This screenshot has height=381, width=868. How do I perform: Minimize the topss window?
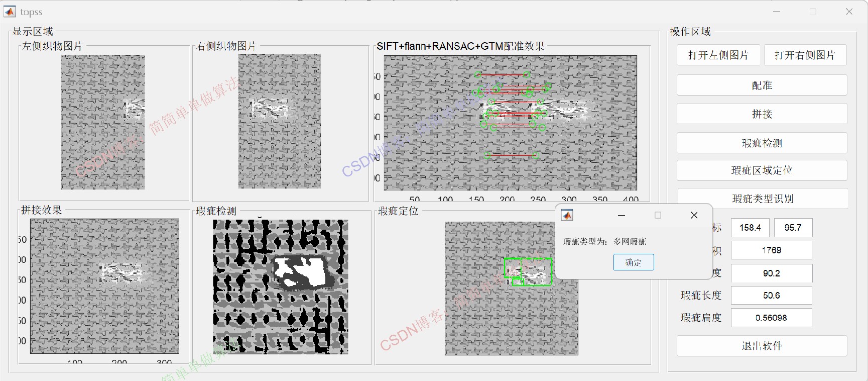pos(777,12)
